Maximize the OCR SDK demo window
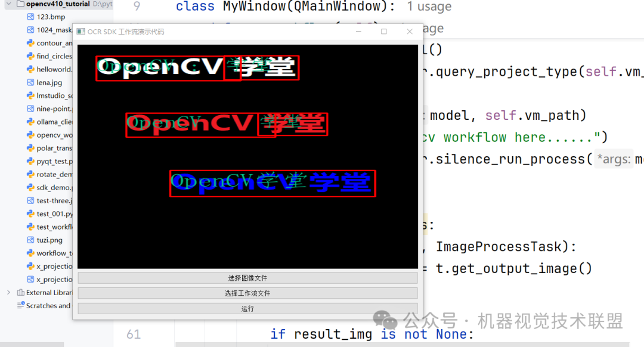 pos(384,32)
